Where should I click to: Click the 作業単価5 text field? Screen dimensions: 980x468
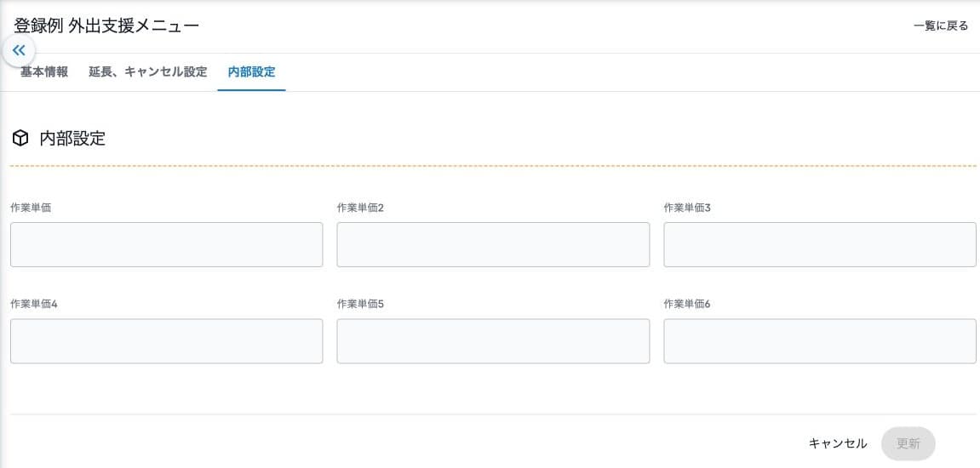(493, 341)
